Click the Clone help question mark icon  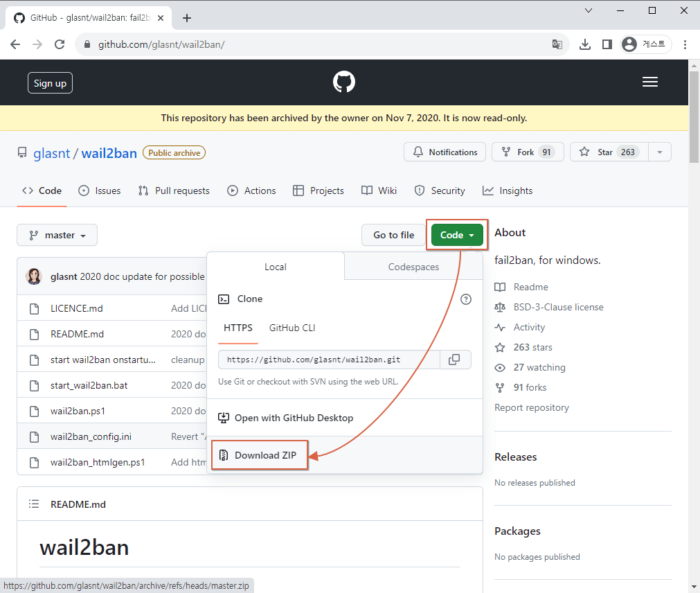(465, 299)
